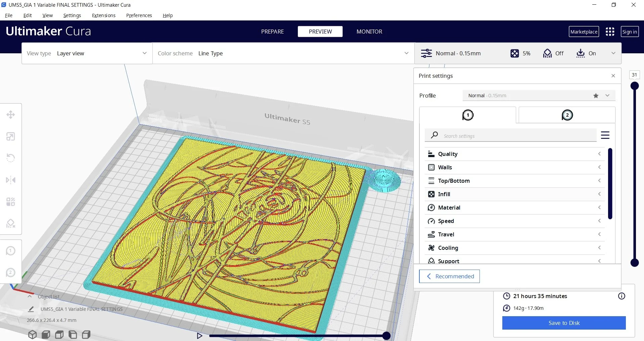Image resolution: width=644 pixels, height=341 pixels.
Task: Click the 5% infill icon
Action: click(x=514, y=53)
